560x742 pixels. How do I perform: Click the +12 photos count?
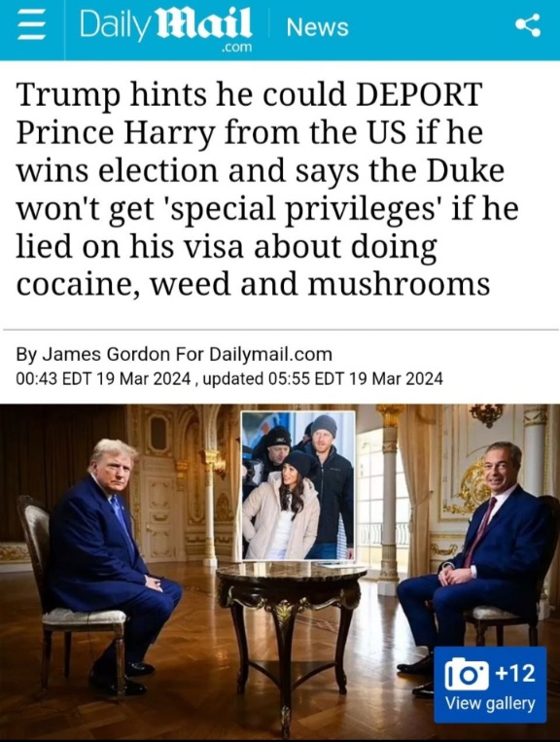click(516, 672)
